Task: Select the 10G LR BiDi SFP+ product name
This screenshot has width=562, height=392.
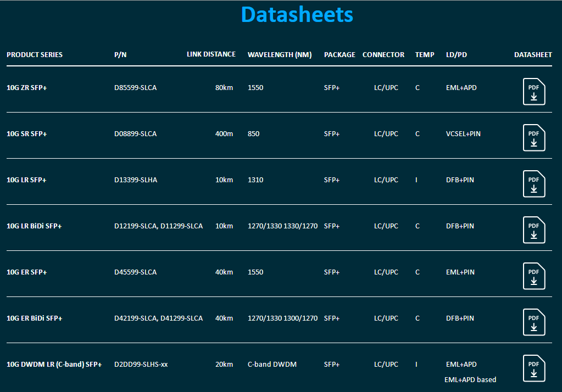Action: pos(34,226)
